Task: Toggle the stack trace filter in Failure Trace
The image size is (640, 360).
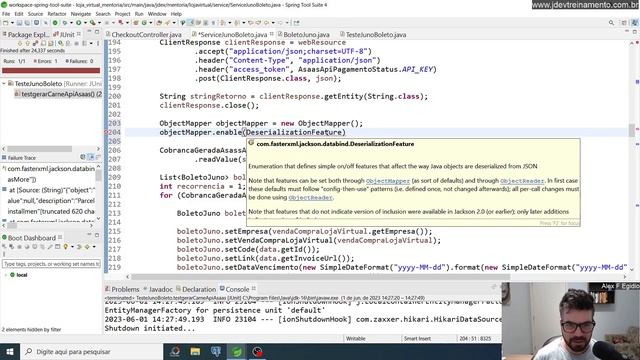Action: coord(91,157)
